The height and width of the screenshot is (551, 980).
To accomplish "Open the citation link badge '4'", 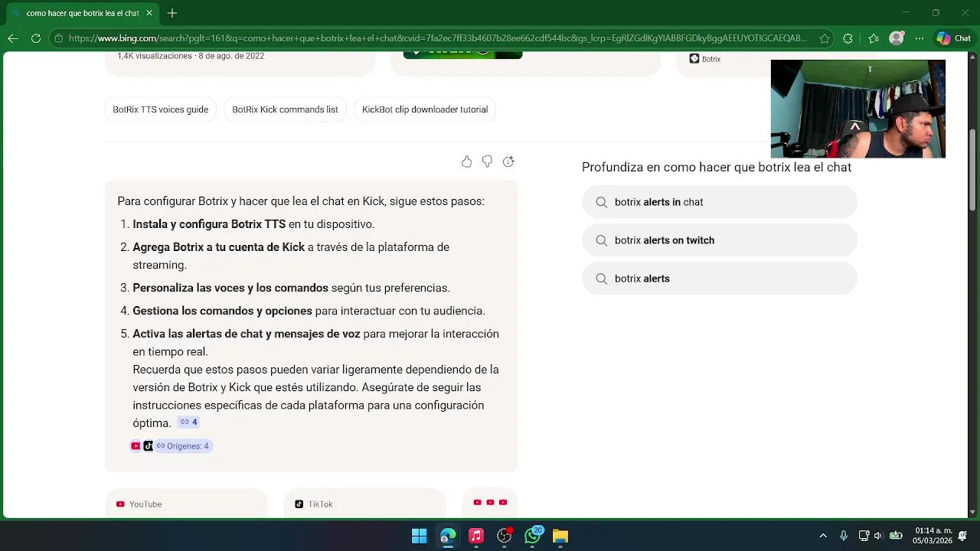I will 188,422.
